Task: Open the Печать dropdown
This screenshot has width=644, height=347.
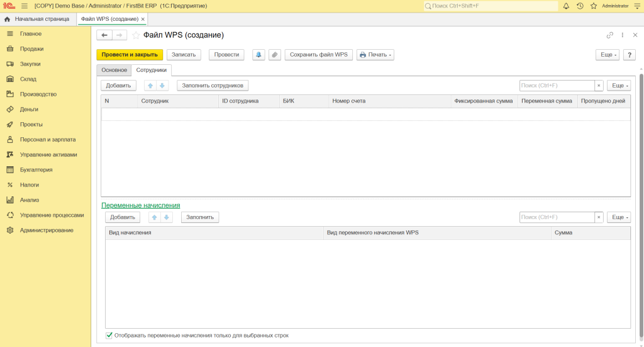Action: pos(375,55)
